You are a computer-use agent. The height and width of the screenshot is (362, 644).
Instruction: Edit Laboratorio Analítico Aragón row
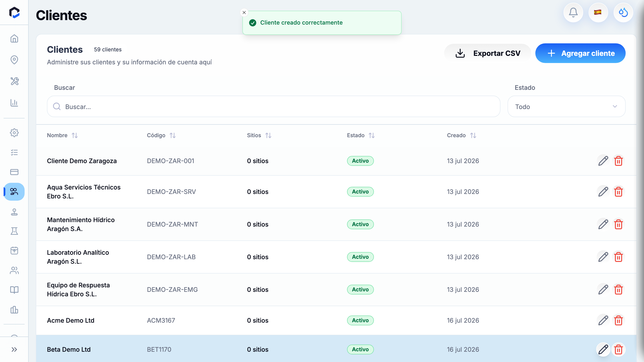tap(603, 257)
